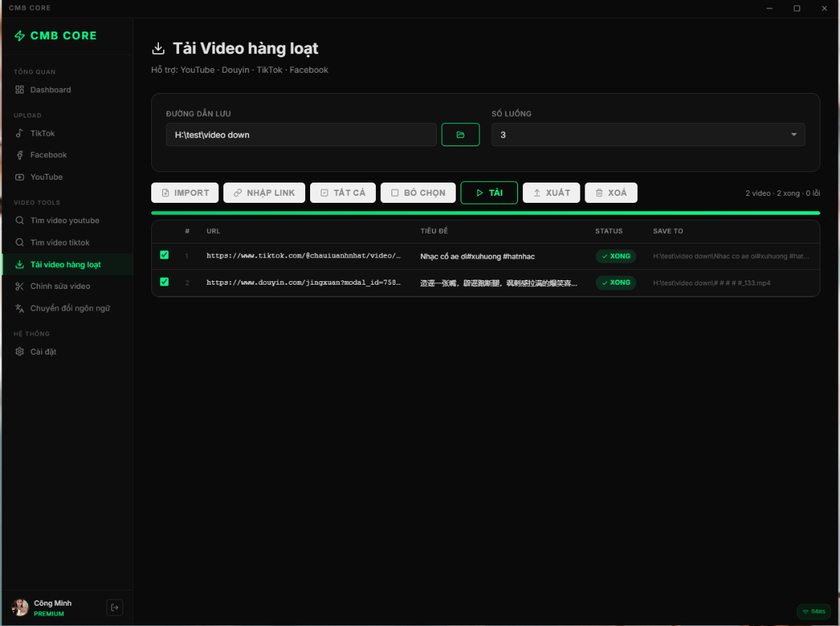Uncheck the first TikTok video row
Viewport: 840px width, 626px height.
click(x=164, y=255)
